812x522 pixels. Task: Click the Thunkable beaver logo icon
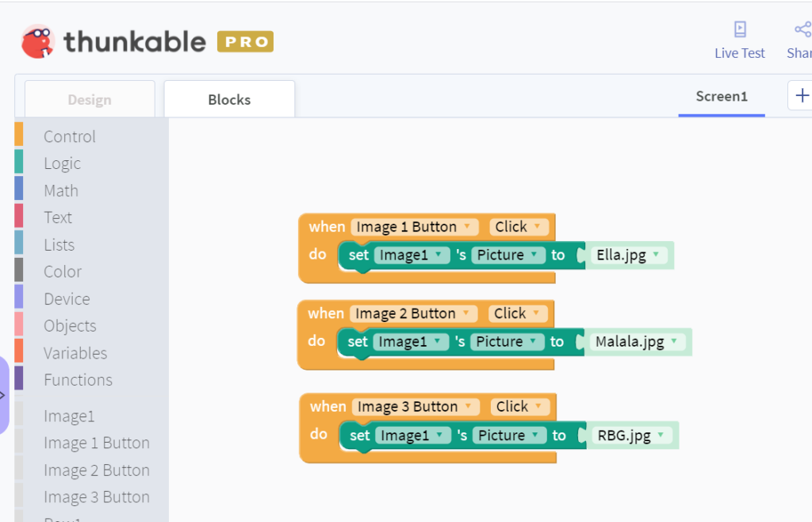[x=38, y=41]
